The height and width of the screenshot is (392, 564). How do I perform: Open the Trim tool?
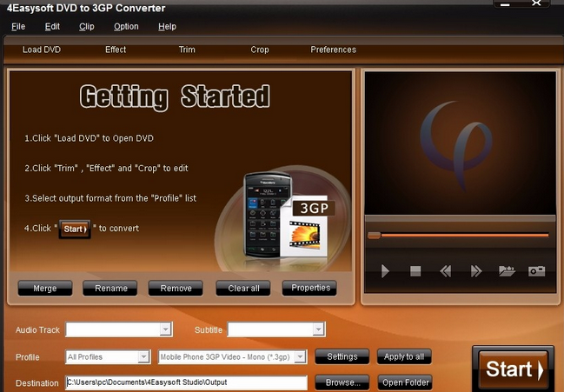click(187, 50)
